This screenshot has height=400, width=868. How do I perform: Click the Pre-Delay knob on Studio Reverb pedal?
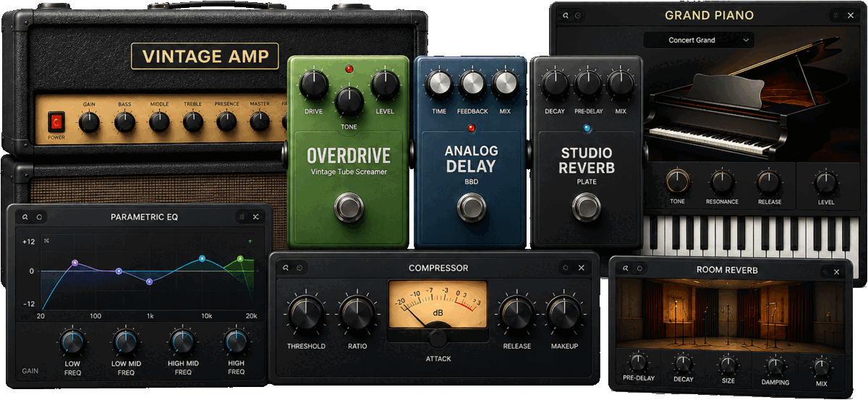[x=588, y=83]
